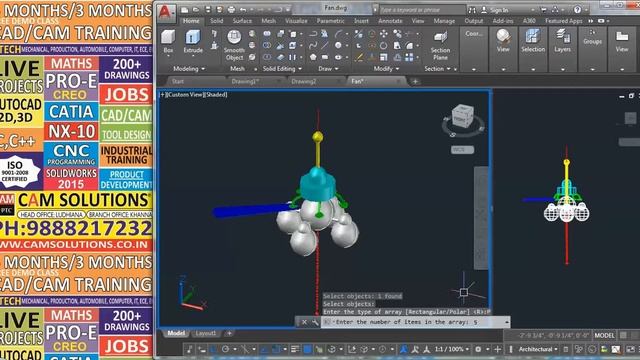The width and height of the screenshot is (640, 360).
Task: Click the Save icon in quick access toolbar
Action: click(x=208, y=9)
